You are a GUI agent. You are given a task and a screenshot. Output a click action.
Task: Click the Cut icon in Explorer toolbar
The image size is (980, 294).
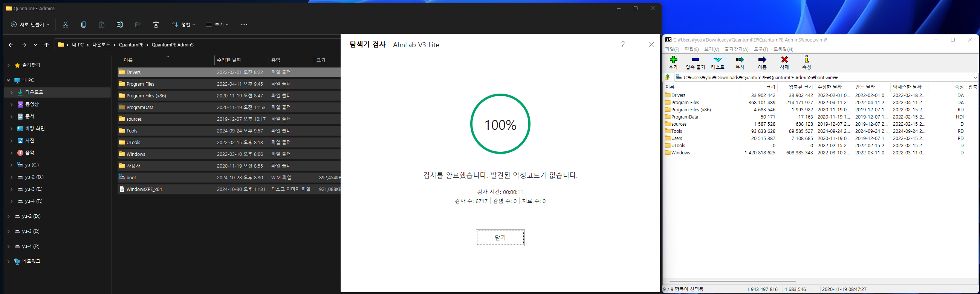(x=66, y=25)
